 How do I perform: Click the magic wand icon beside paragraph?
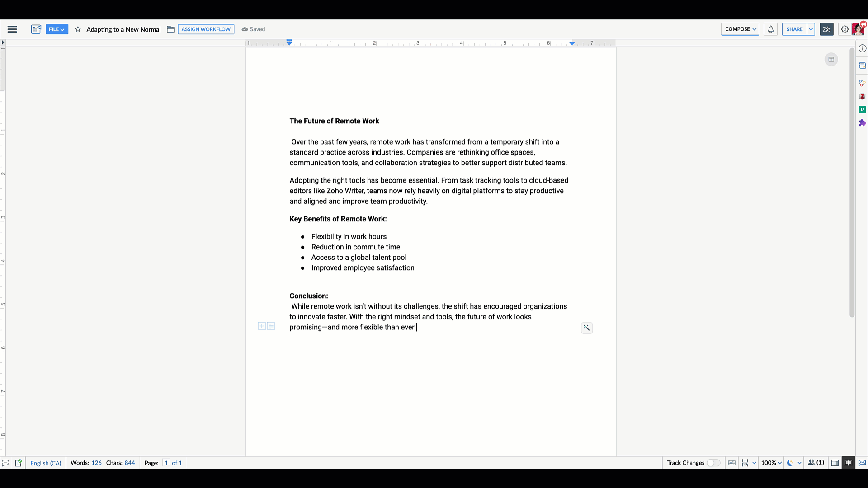[586, 328]
